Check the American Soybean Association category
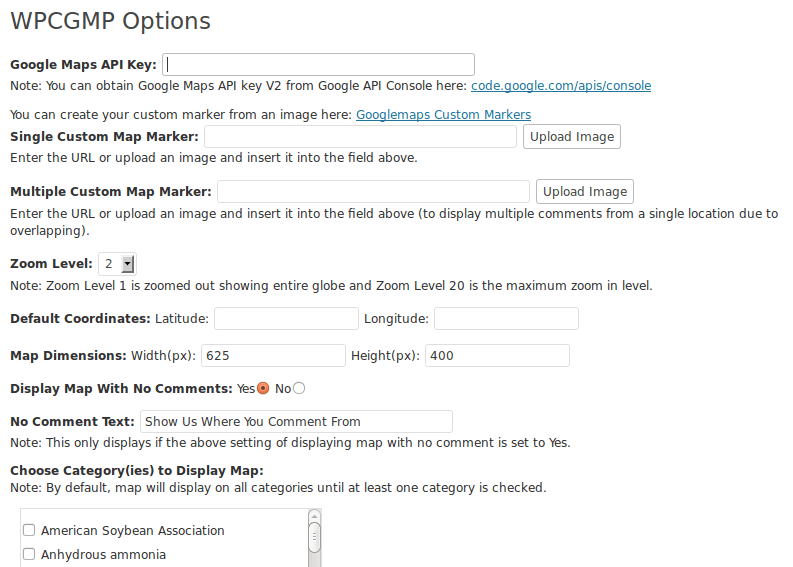Screen dimensions: 793x567 (29, 530)
